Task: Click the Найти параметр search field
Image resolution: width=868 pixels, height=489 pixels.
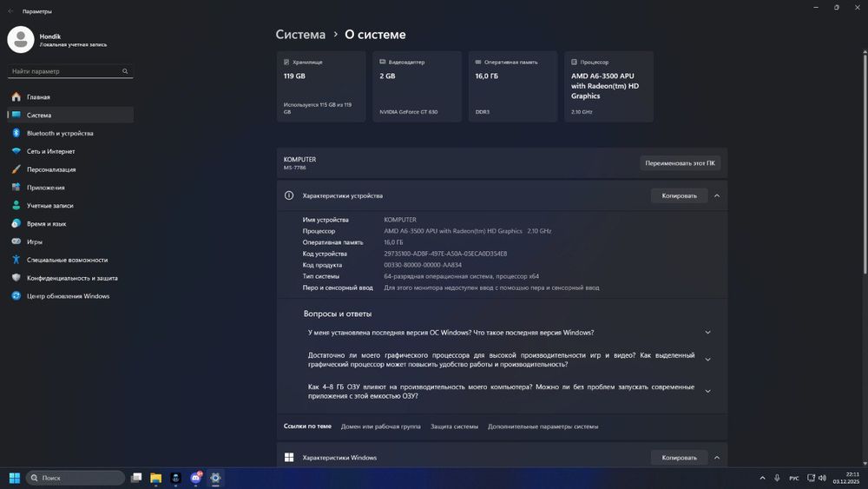Action: tap(70, 71)
